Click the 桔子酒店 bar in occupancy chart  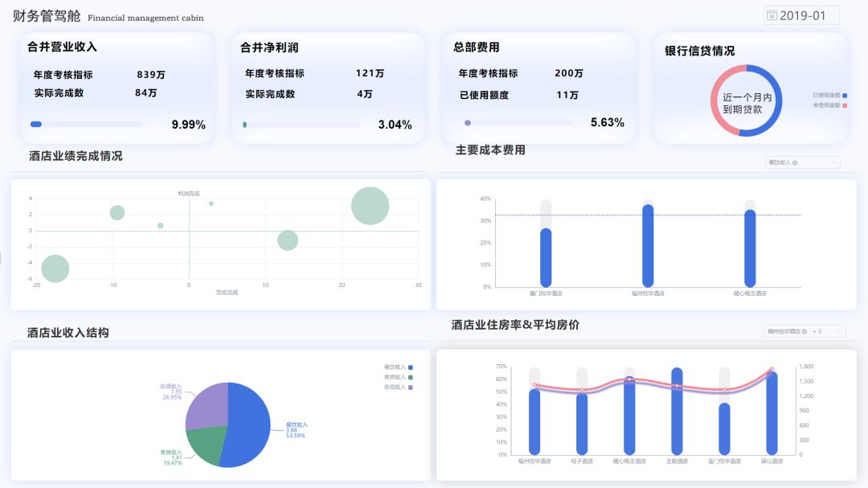coord(582,424)
